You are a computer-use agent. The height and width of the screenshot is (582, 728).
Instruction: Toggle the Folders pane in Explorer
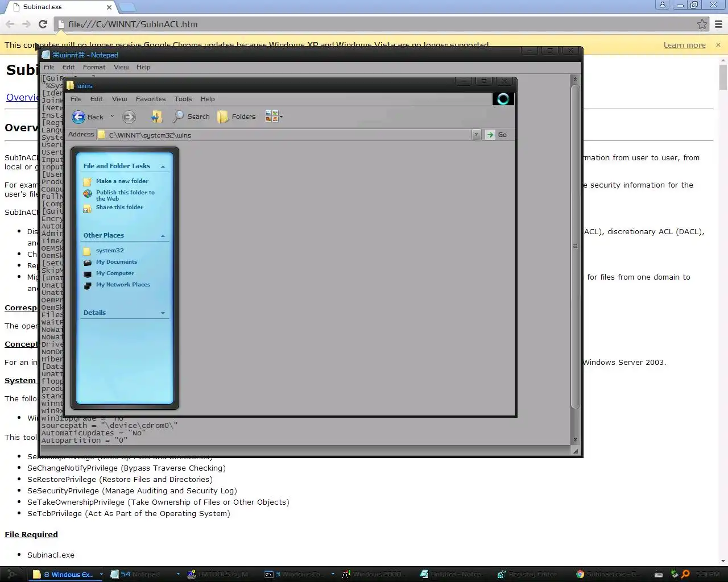click(x=237, y=117)
